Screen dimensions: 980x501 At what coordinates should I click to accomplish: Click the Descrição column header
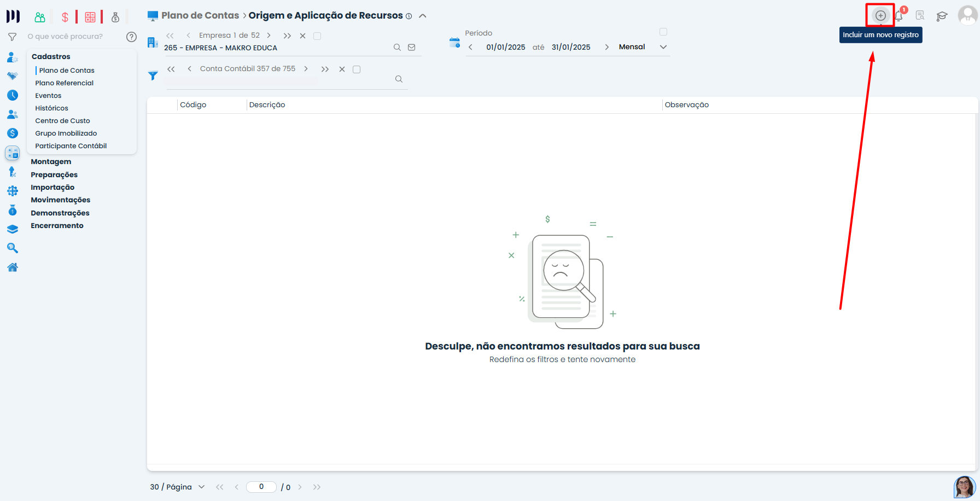pos(267,105)
